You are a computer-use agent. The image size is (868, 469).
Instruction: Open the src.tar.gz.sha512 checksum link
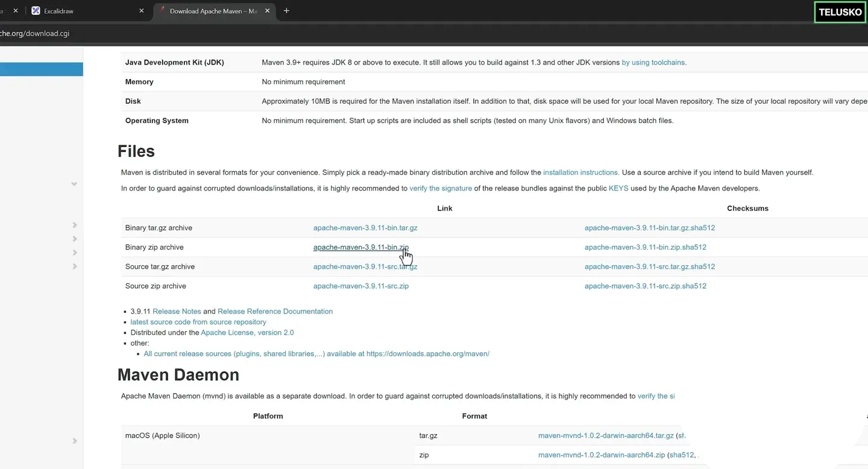(x=650, y=266)
